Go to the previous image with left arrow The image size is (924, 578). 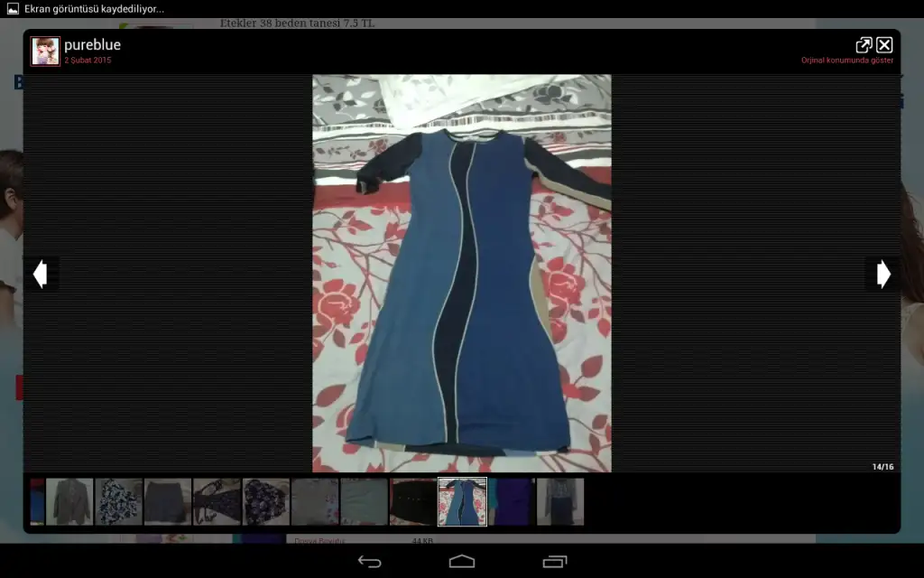point(40,274)
